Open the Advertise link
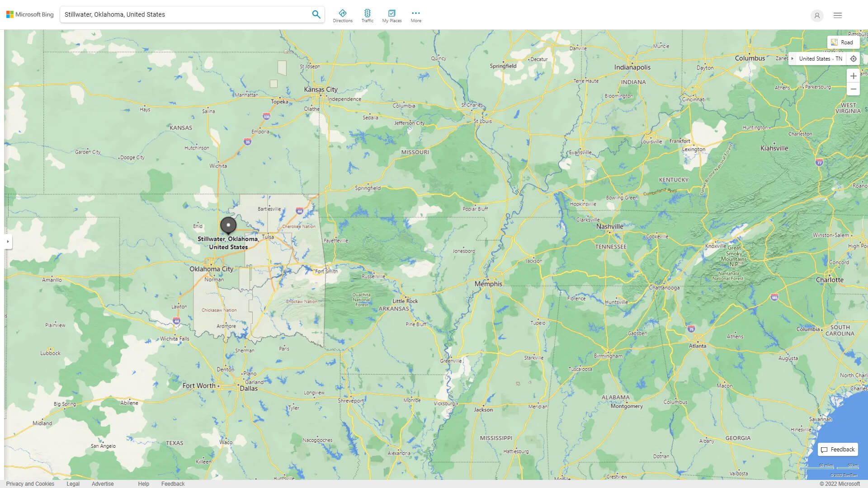The height and width of the screenshot is (488, 868). click(x=103, y=483)
